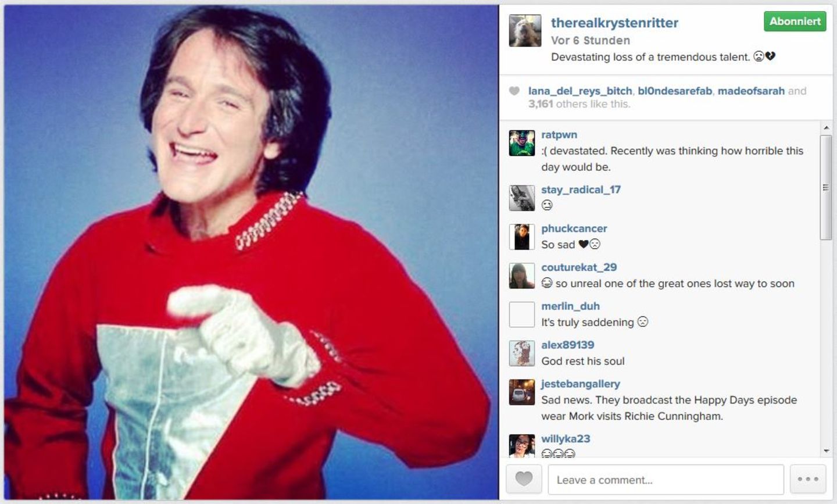This screenshot has height=504, width=837.
Task: Click stay_radical_17's avatar thumbnail
Action: pos(522,198)
